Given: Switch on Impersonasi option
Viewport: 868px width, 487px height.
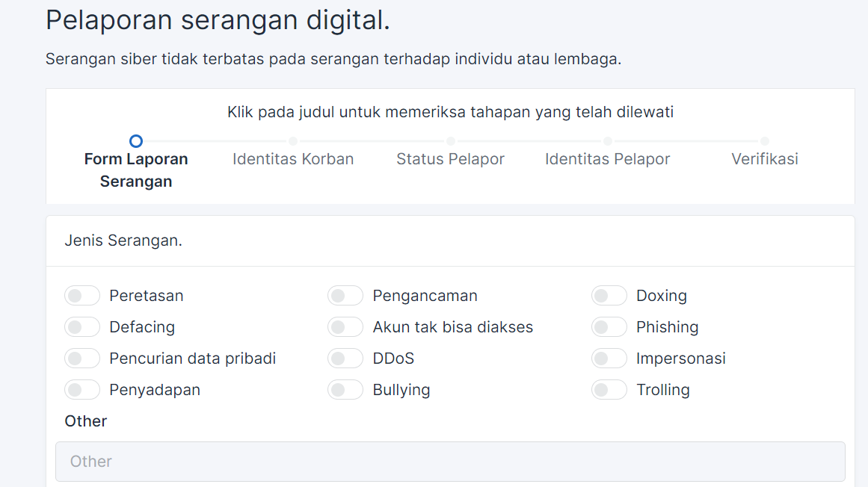Looking at the screenshot, I should [x=609, y=359].
